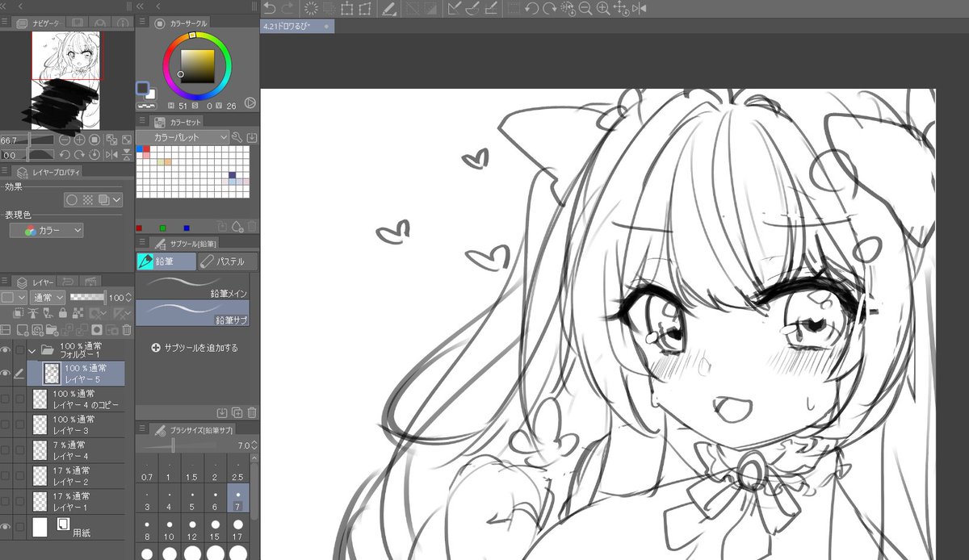969x560 pixels.
Task: Click the Rotate left icon in top toolbar
Action: pyautogui.click(x=531, y=8)
